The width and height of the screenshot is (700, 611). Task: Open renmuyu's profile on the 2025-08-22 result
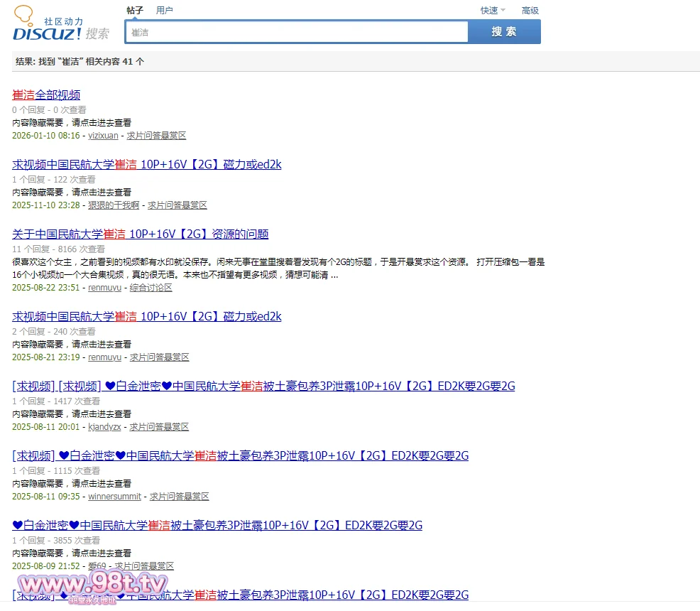[104, 288]
